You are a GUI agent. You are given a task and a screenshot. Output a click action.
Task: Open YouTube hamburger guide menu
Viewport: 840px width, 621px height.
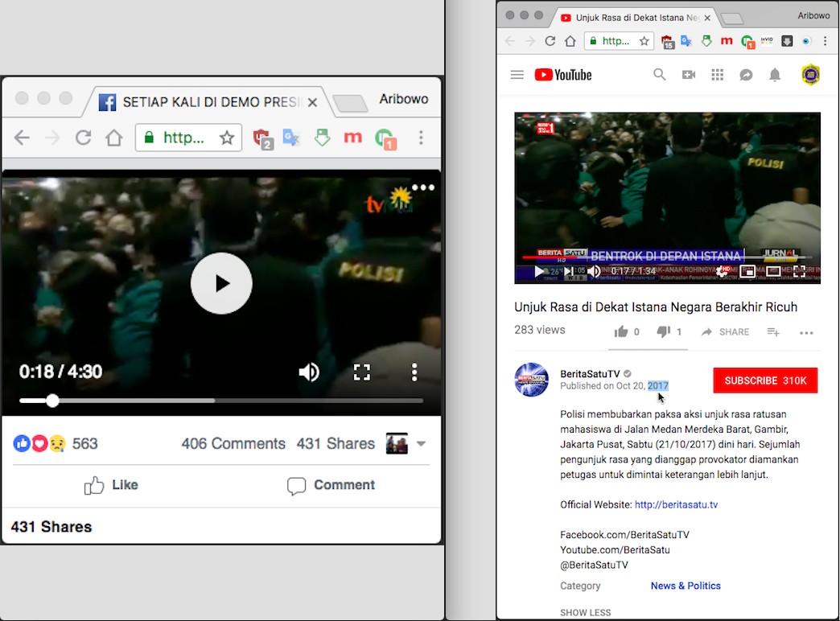pyautogui.click(x=517, y=75)
